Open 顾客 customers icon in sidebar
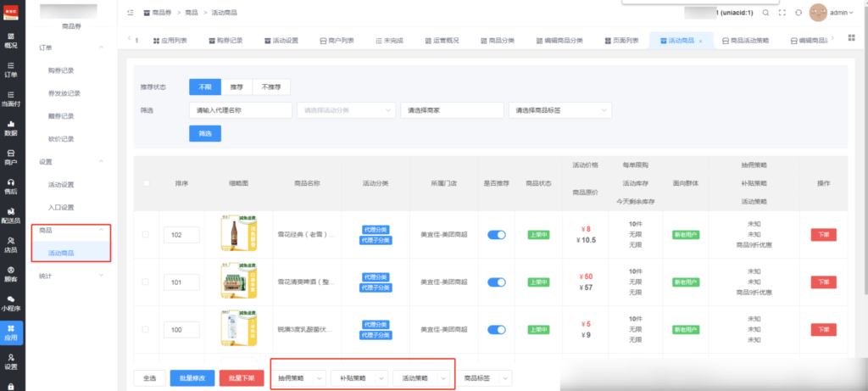Screen dimensions: 868x391 (x=11, y=274)
